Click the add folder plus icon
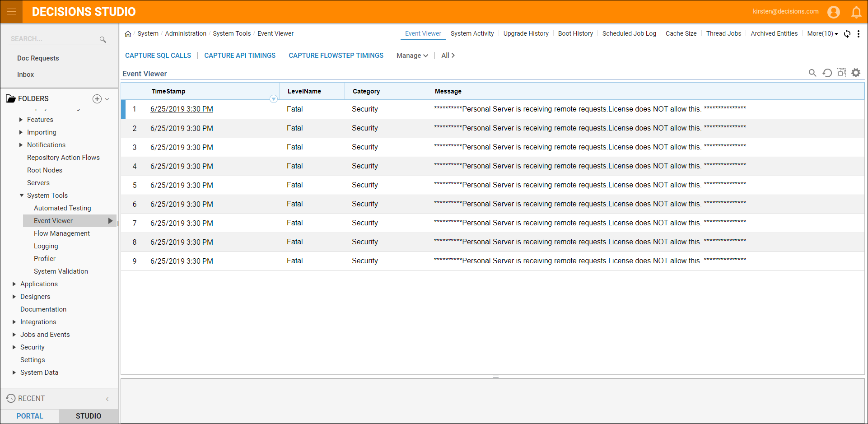 coord(97,99)
